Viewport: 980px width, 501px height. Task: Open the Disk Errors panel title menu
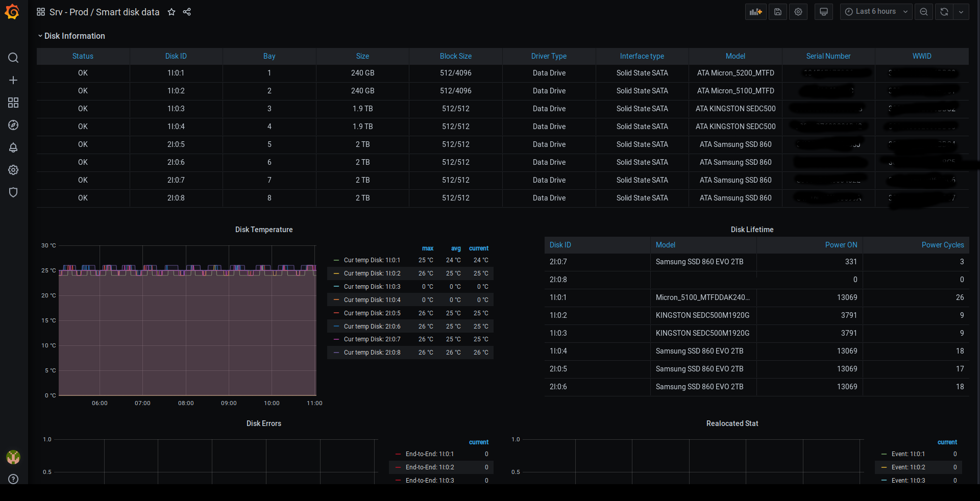[264, 423]
